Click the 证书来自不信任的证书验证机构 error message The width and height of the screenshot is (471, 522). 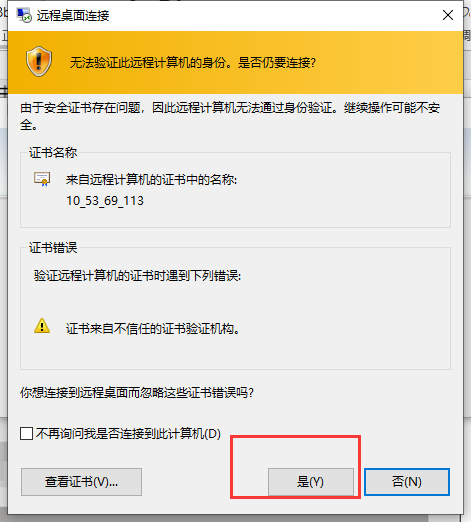[x=153, y=329]
